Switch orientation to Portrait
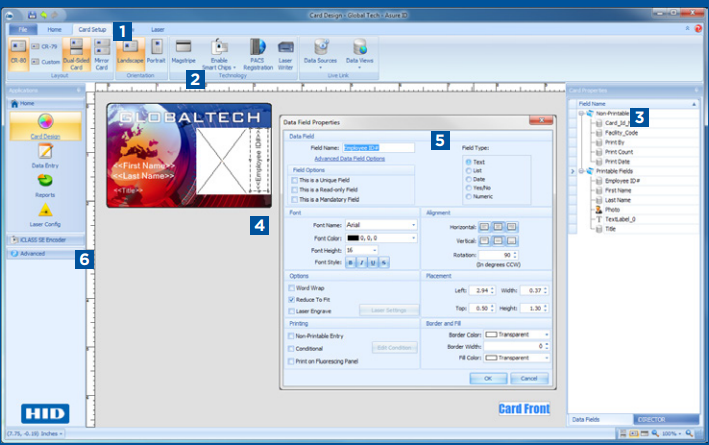Viewport: 709px width, 445px height. (x=156, y=51)
